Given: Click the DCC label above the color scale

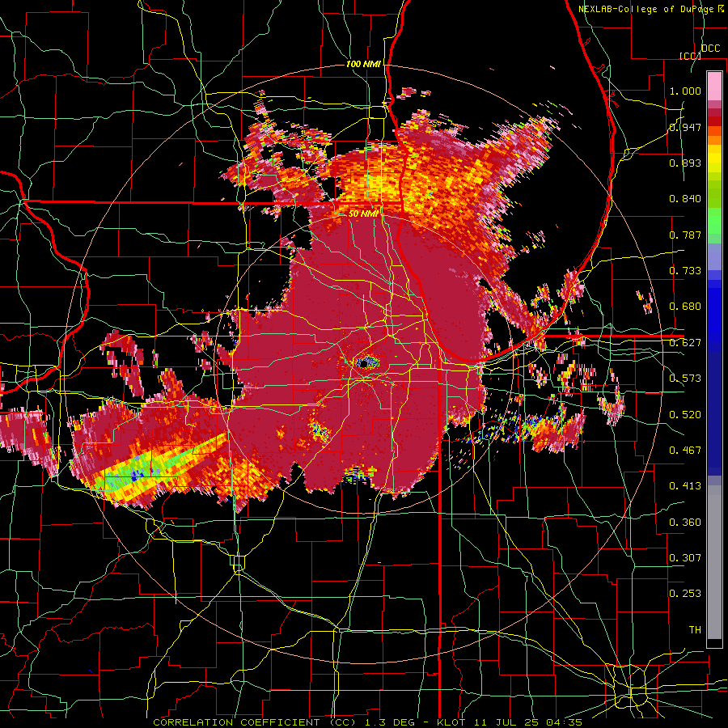Looking at the screenshot, I should pyautogui.click(x=710, y=49).
